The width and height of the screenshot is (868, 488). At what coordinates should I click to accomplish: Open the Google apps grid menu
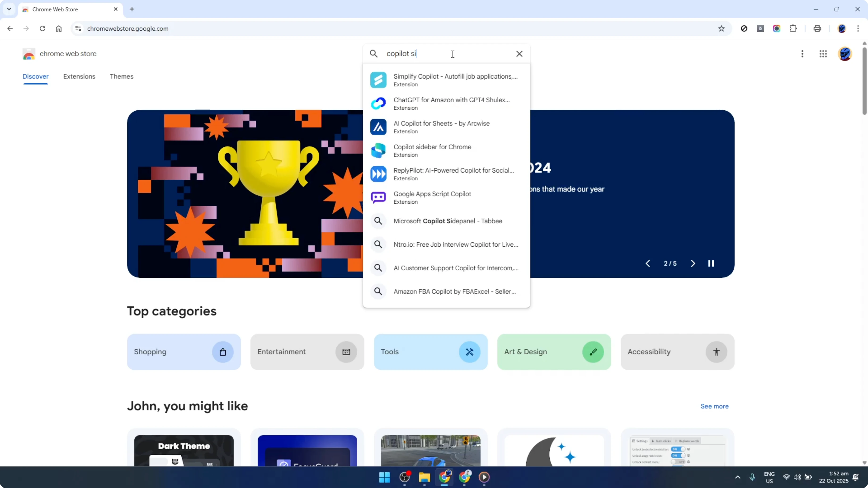[x=823, y=54]
